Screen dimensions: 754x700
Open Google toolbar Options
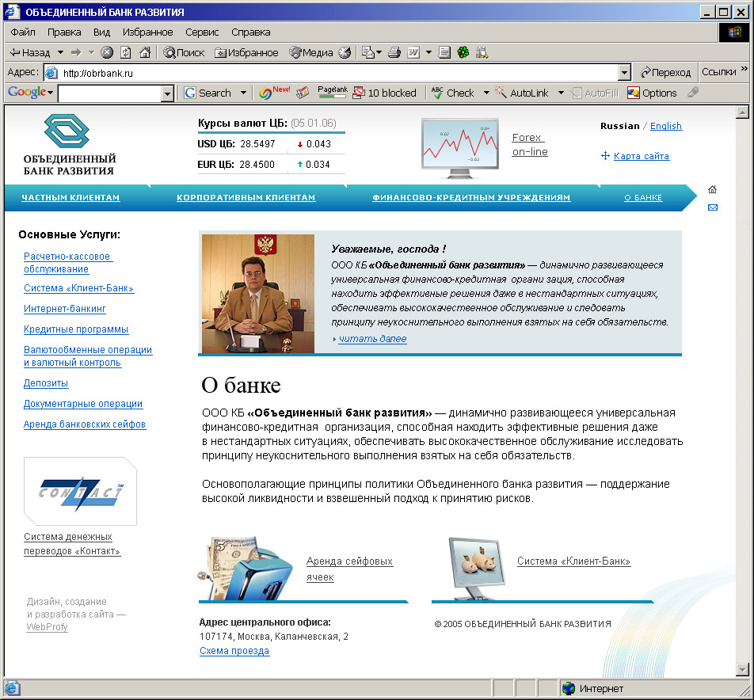point(652,93)
